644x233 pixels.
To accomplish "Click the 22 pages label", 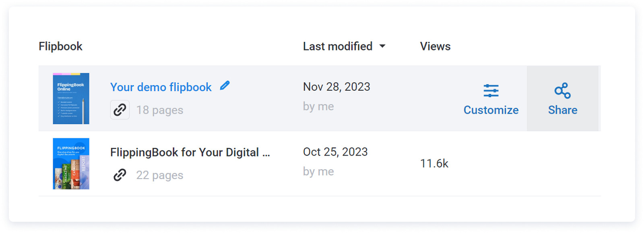I will coord(160,175).
